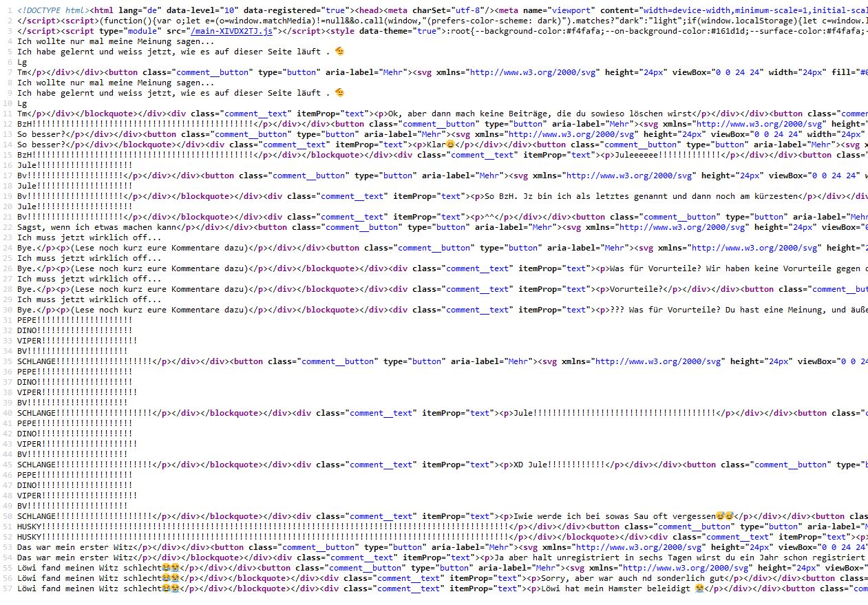868x605 pixels.
Task: Click line number 30 in the gutter
Action: coord(7,310)
